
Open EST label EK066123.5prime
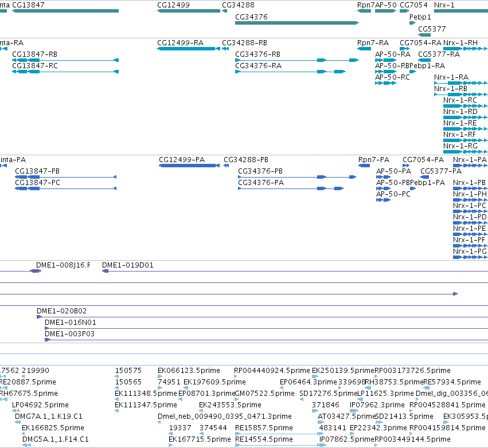[x=189, y=370]
